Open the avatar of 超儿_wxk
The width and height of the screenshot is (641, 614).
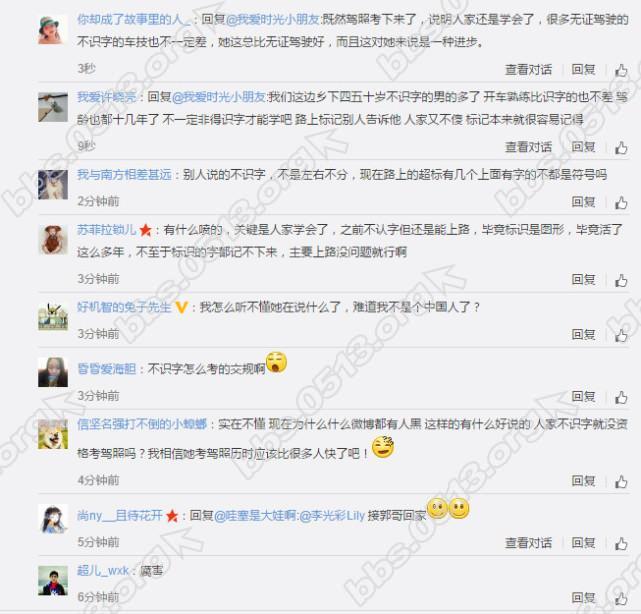[53, 581]
